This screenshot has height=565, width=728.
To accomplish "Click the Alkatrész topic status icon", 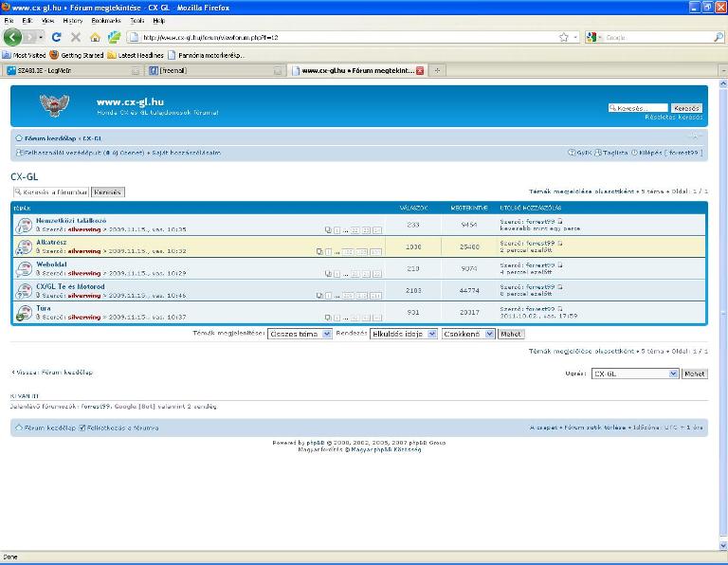I will tap(25, 247).
